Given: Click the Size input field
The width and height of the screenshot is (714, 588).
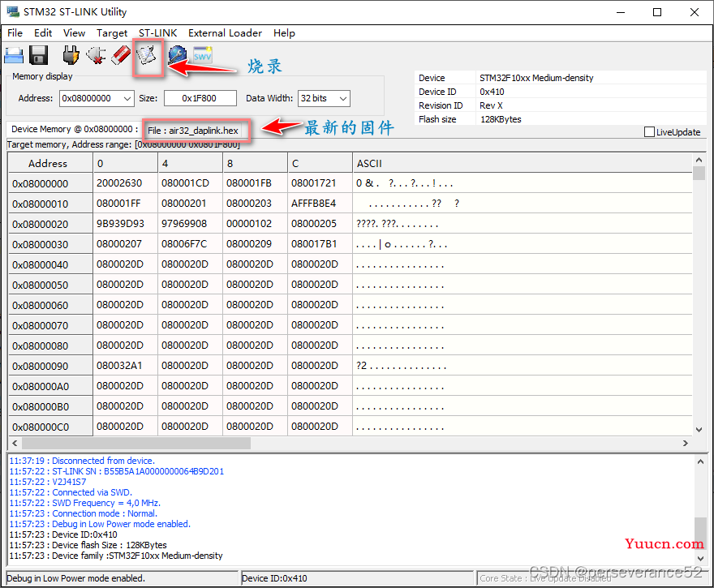Looking at the screenshot, I should coord(200,98).
